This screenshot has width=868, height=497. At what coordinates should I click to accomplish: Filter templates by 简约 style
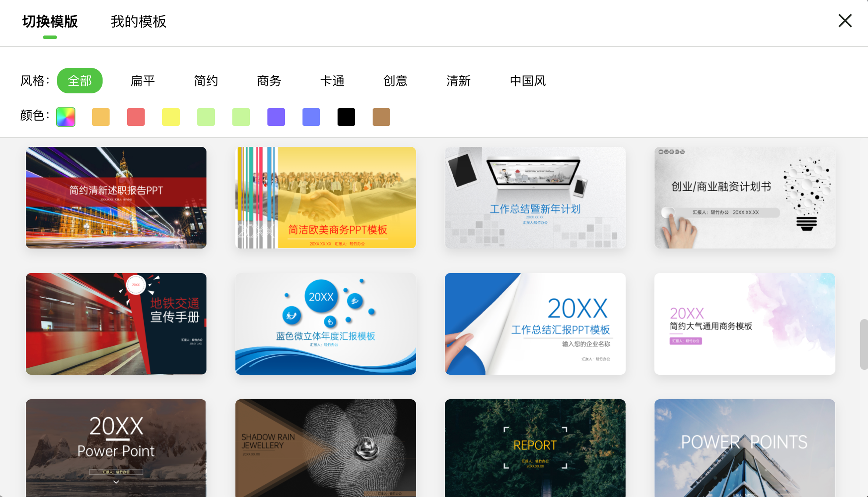pos(206,81)
